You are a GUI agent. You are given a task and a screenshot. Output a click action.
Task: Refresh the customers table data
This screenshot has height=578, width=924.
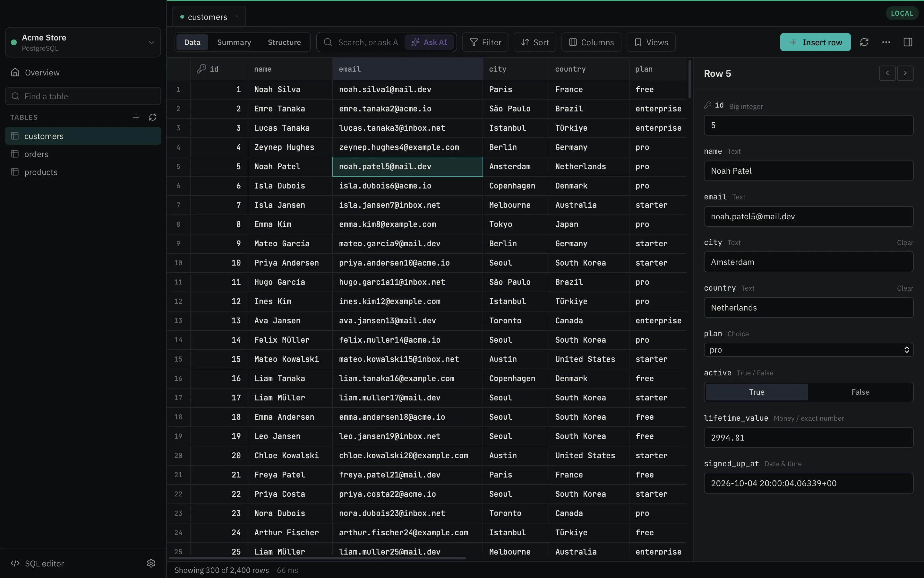click(864, 42)
